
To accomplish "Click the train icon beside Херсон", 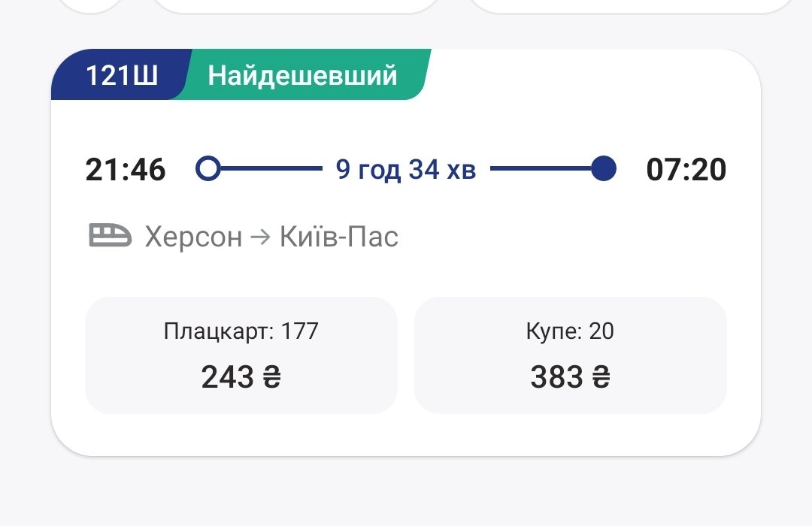I will point(110,237).
